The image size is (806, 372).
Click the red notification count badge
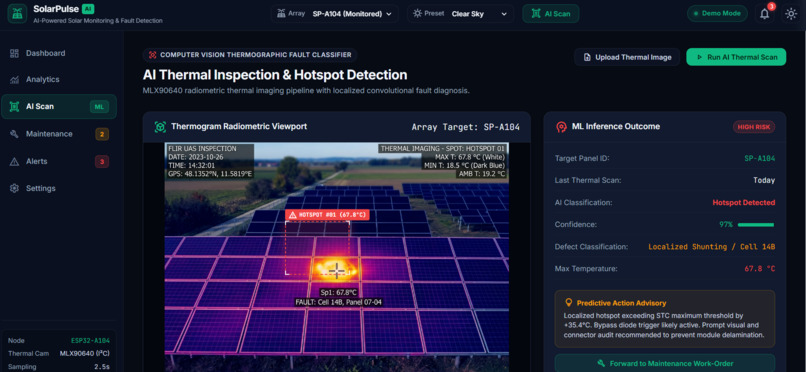pyautogui.click(x=771, y=7)
